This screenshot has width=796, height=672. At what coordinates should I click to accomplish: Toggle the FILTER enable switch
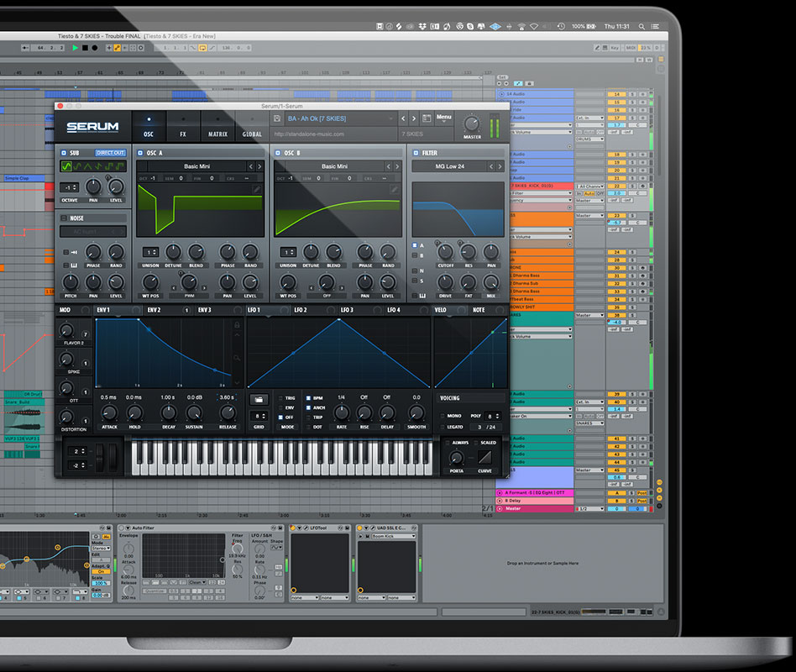click(x=416, y=153)
